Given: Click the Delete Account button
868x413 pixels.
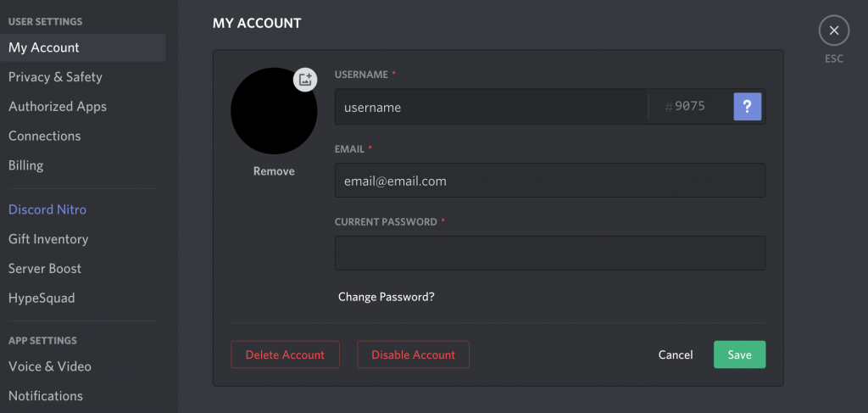Looking at the screenshot, I should 285,354.
